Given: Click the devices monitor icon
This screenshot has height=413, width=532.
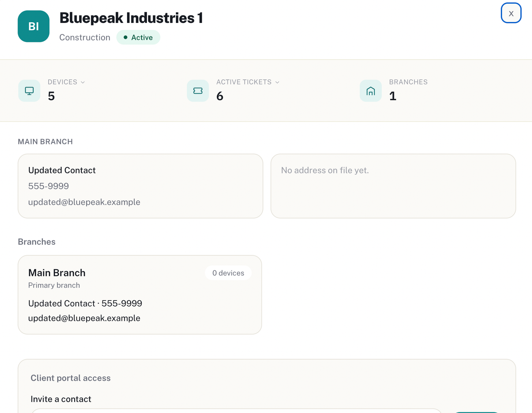Looking at the screenshot, I should (29, 91).
